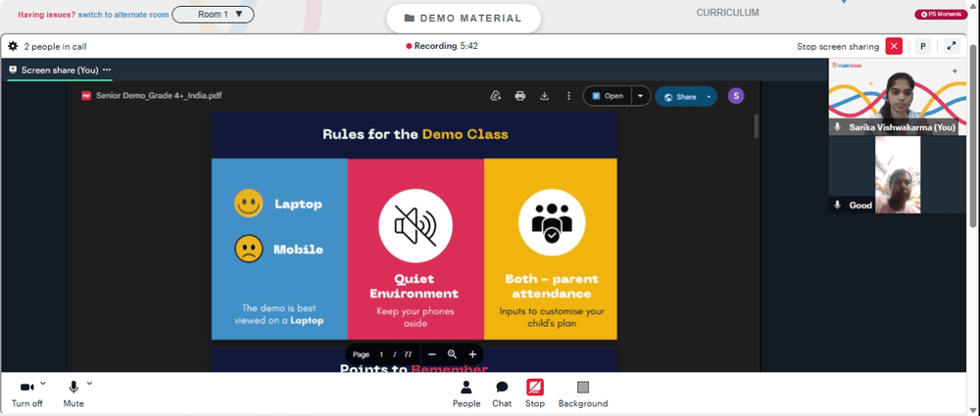This screenshot has height=416, width=980.
Task: Open Background effects
Action: tap(583, 394)
